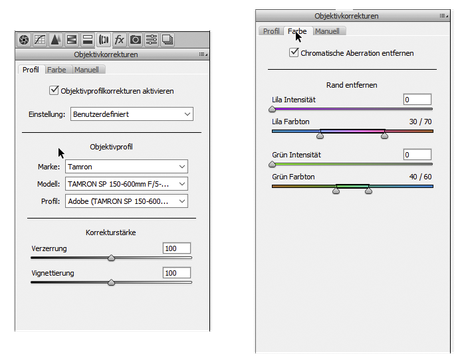Click the 'Rand entfernen' heading

pos(352,85)
